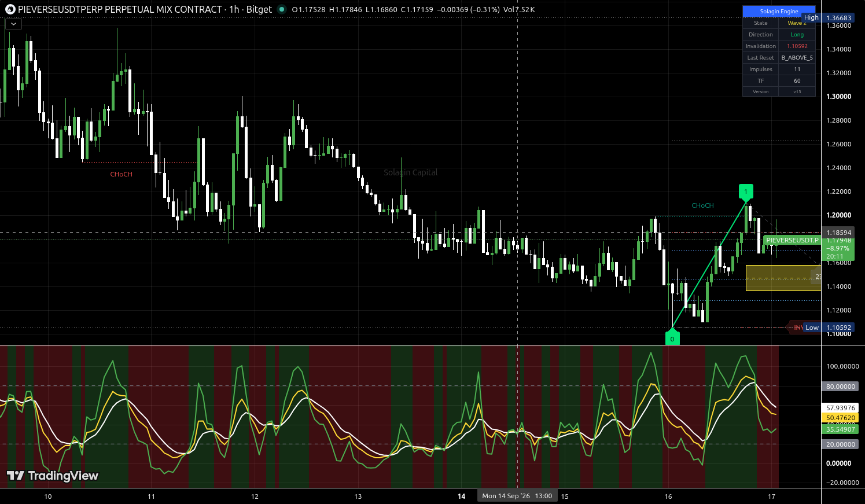Select the yellow retracement zone box

(783, 278)
